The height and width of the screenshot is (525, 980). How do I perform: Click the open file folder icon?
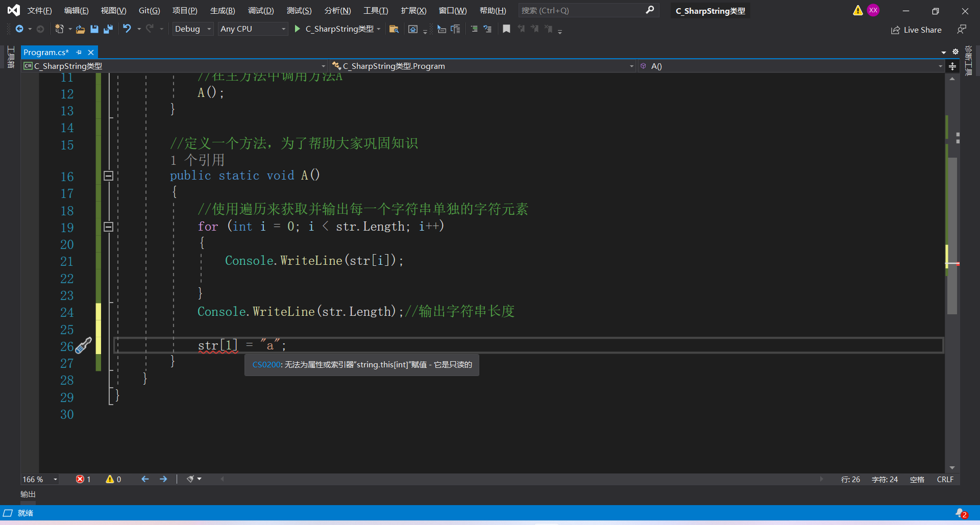tap(80, 29)
